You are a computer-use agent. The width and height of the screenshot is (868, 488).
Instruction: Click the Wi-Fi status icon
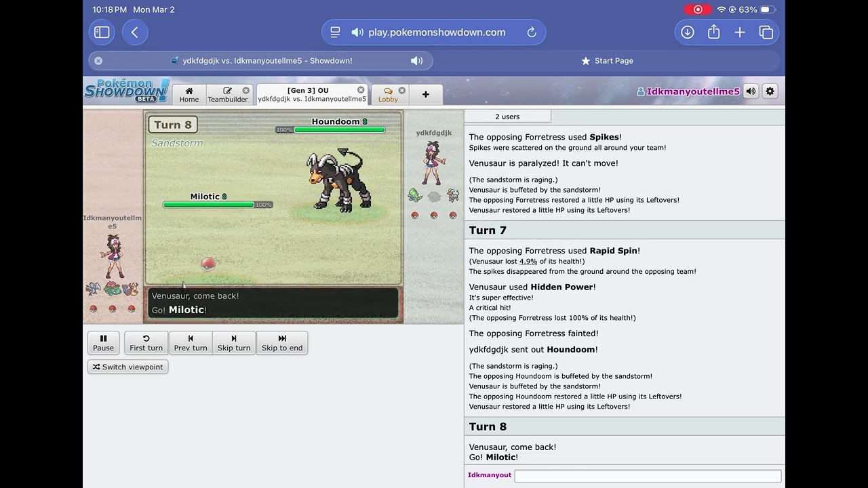click(x=721, y=9)
